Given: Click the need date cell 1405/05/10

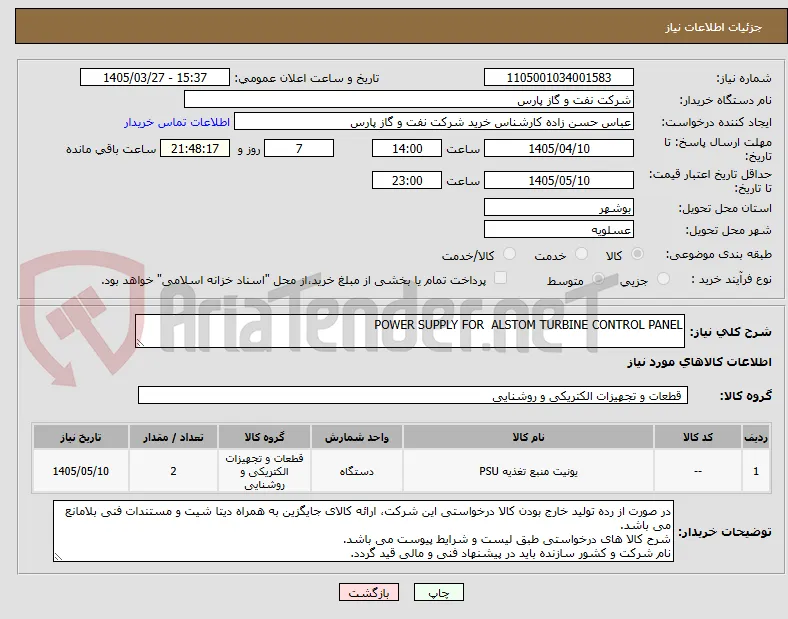Looking at the screenshot, I should click(x=81, y=471).
